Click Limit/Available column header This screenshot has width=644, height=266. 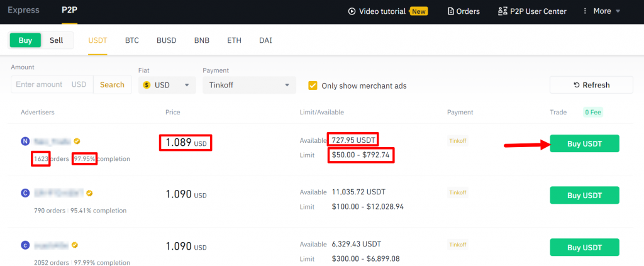point(322,113)
